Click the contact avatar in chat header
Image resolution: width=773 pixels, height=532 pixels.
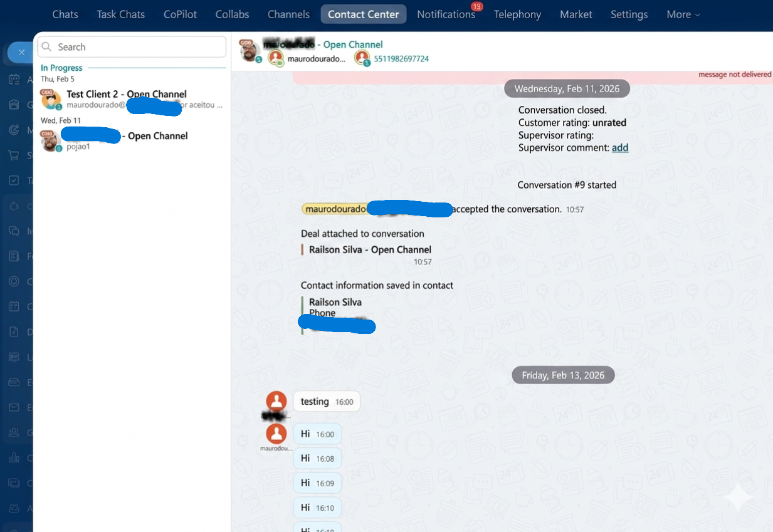pos(250,51)
